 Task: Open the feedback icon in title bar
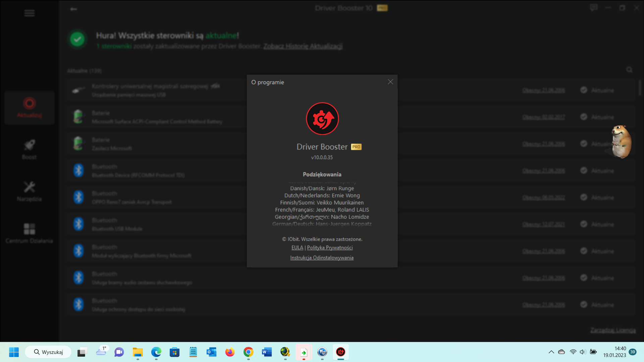[x=594, y=8]
